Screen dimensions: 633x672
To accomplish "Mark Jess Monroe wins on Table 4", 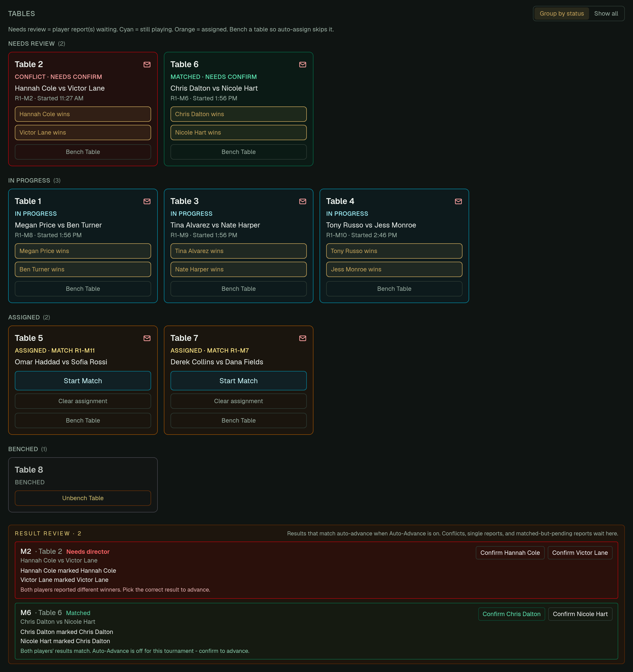I will (394, 269).
